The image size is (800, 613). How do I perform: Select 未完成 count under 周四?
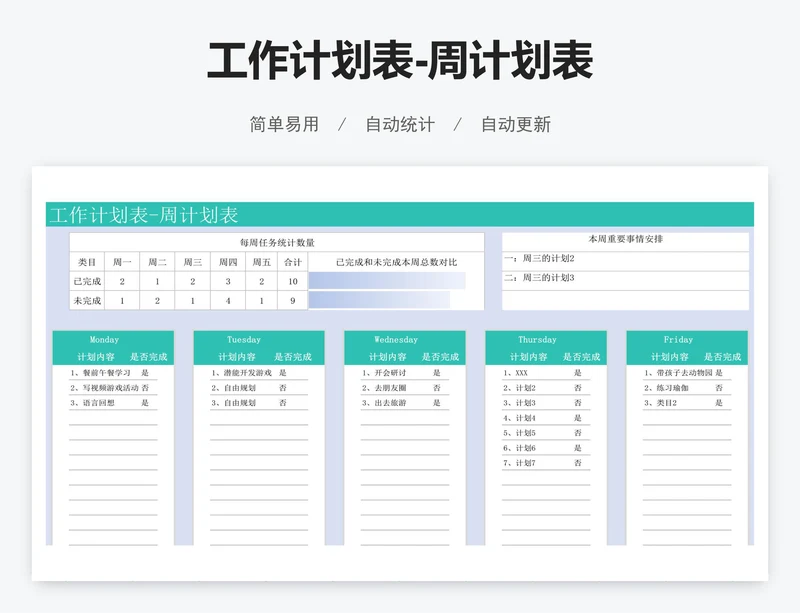[x=228, y=301]
